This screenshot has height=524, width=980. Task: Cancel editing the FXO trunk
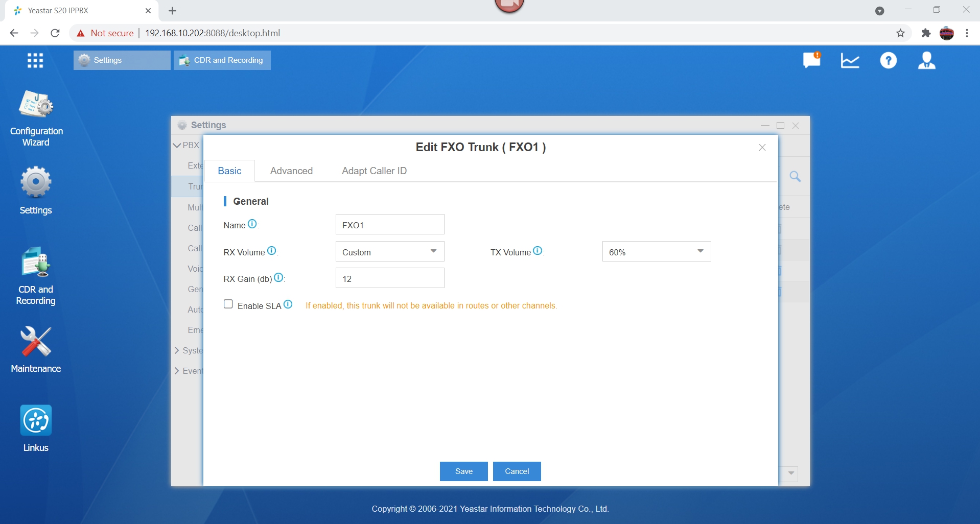517,471
